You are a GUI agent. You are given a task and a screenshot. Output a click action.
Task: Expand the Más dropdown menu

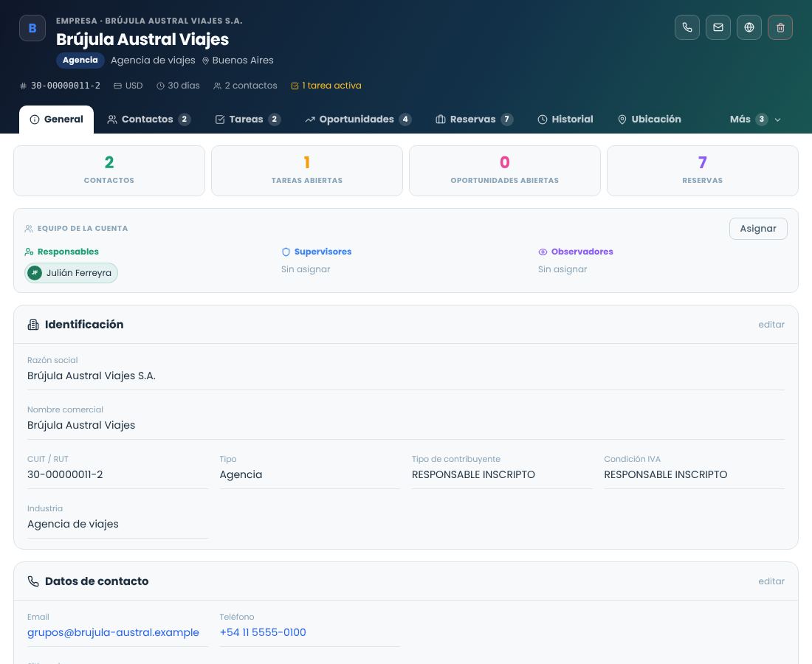tap(755, 120)
